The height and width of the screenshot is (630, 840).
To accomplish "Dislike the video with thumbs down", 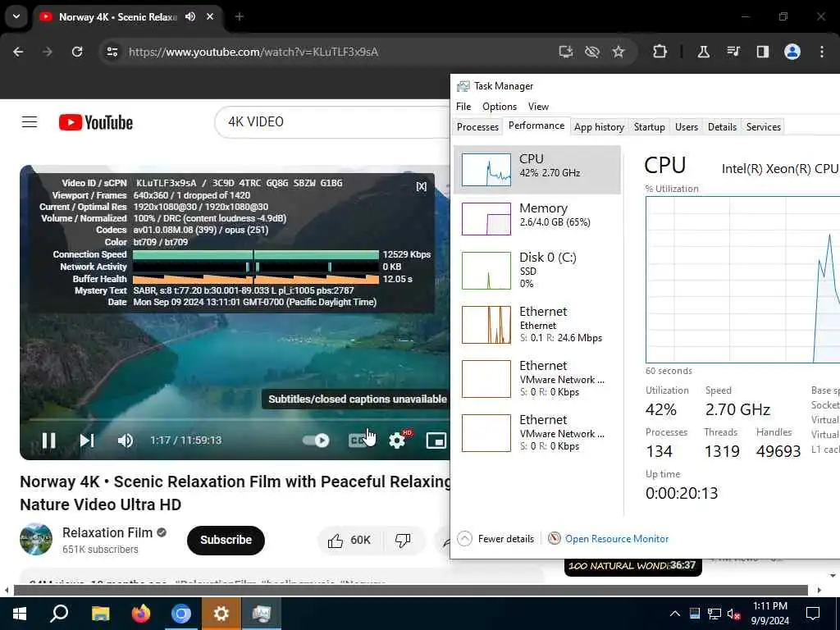I will [403, 540].
